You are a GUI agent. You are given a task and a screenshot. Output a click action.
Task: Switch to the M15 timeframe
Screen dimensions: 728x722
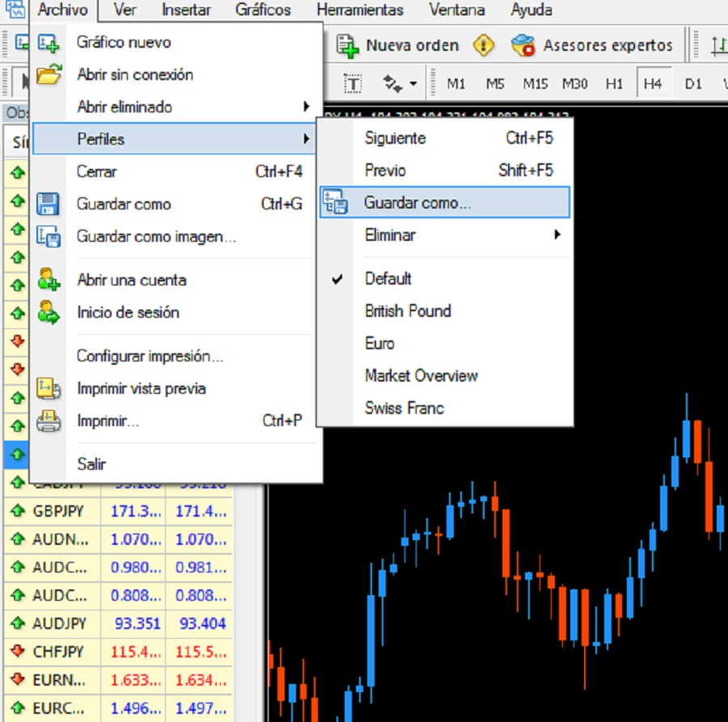click(535, 83)
